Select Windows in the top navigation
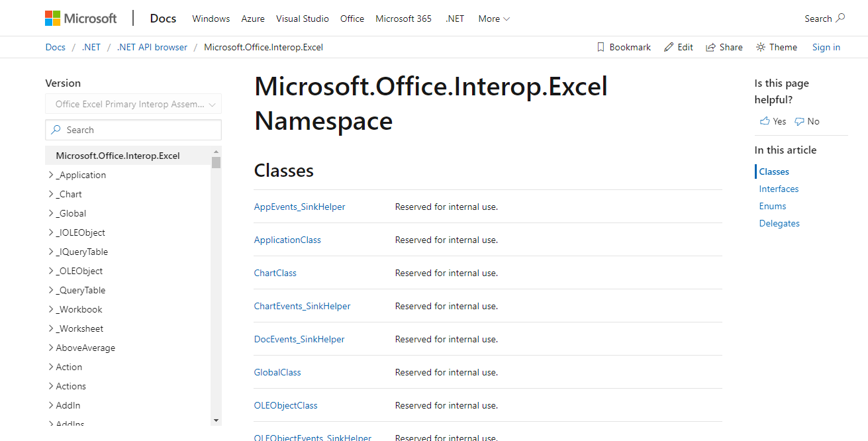Screen dimensions: 868x441 point(211,19)
